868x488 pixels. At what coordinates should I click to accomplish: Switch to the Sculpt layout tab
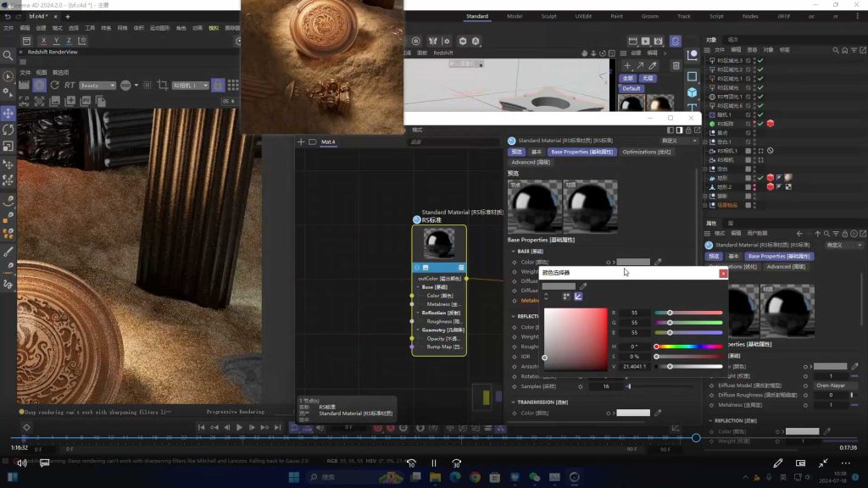[x=548, y=16]
